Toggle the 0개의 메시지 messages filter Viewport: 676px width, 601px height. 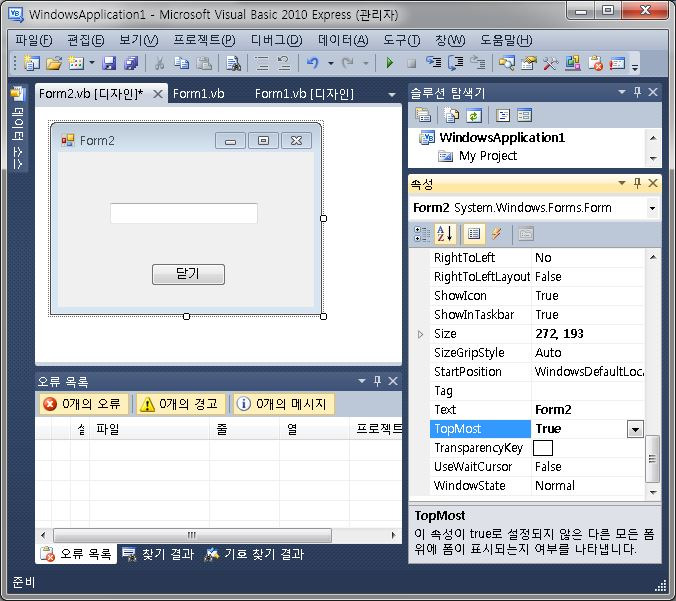[x=284, y=404]
